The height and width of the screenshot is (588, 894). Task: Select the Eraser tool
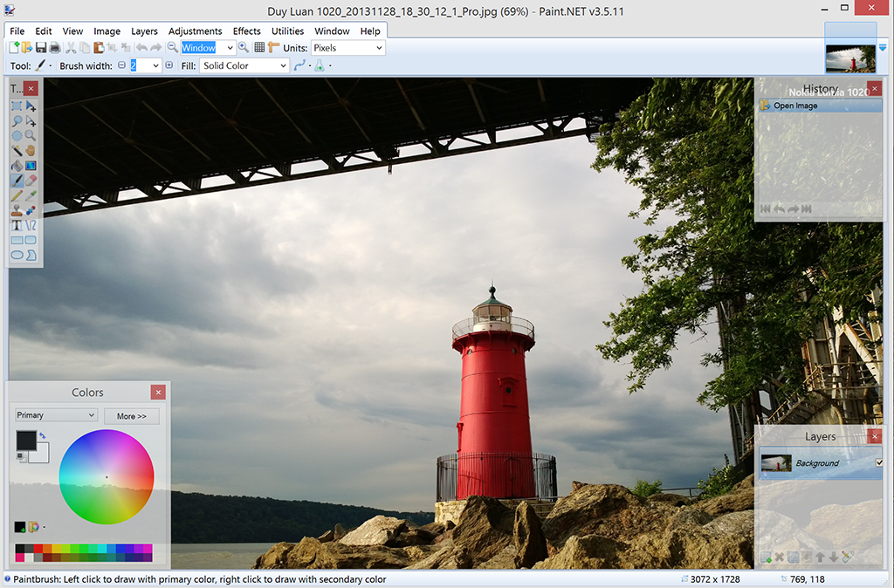tap(31, 181)
